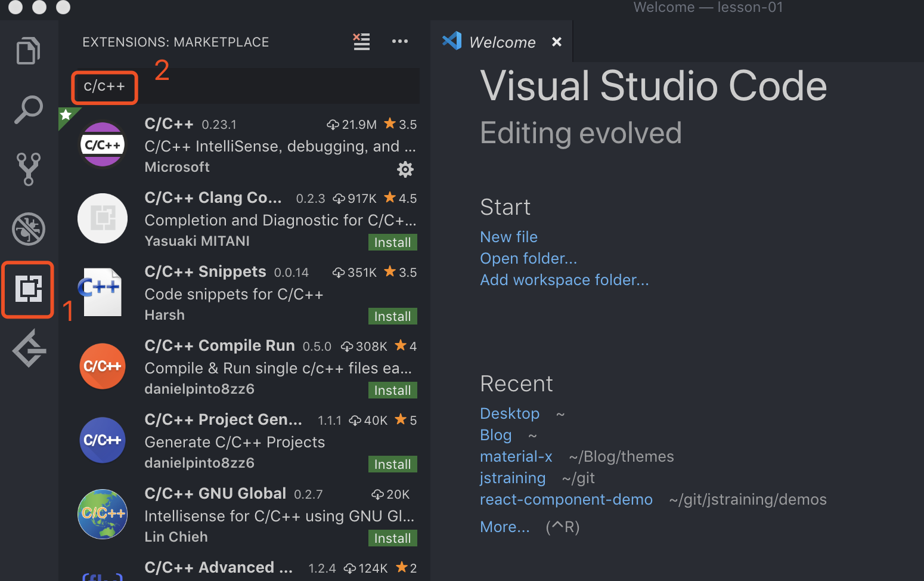Open recent Desktop folder
This screenshot has height=581, width=924.
tap(510, 413)
